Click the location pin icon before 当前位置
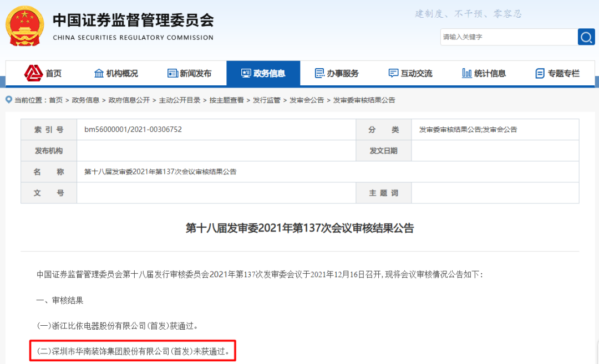This screenshot has width=599, height=364. 9,100
